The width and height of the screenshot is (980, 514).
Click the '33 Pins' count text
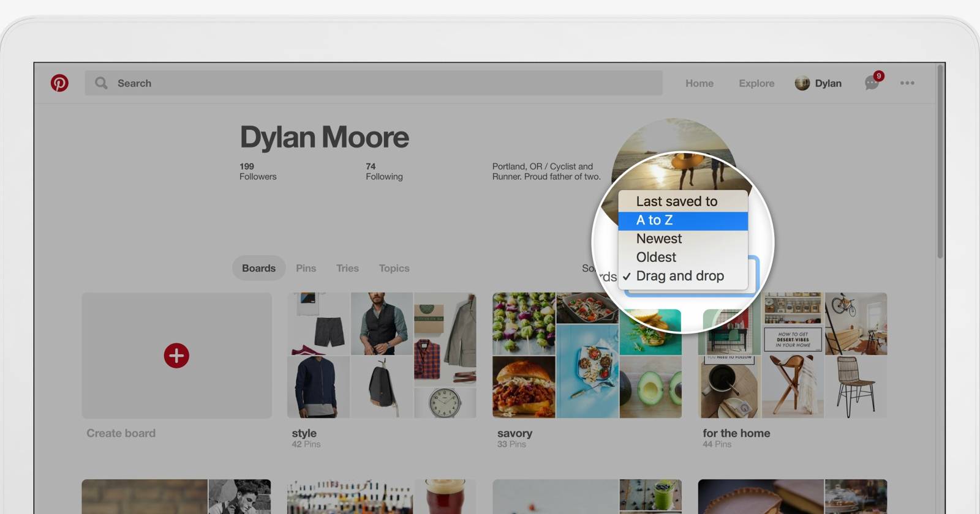tap(511, 444)
